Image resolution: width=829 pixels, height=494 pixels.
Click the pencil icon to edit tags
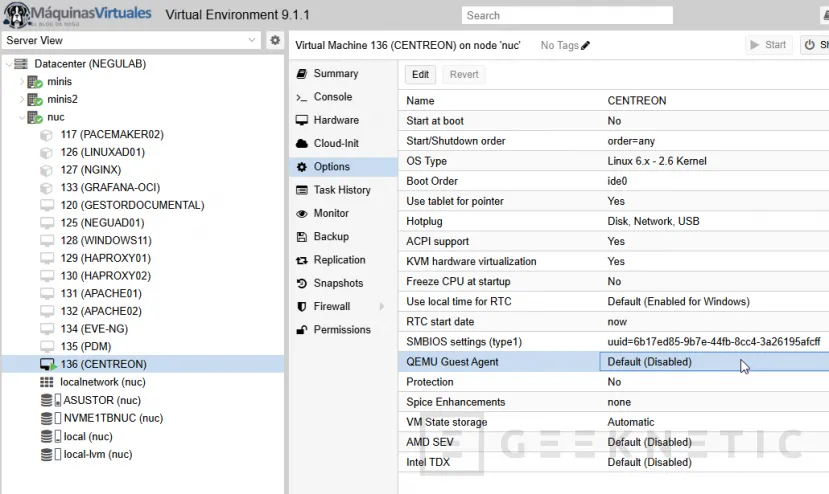click(x=585, y=45)
